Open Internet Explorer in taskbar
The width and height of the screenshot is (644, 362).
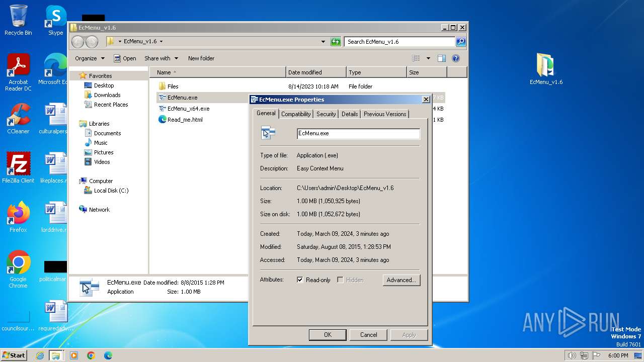tap(40, 355)
